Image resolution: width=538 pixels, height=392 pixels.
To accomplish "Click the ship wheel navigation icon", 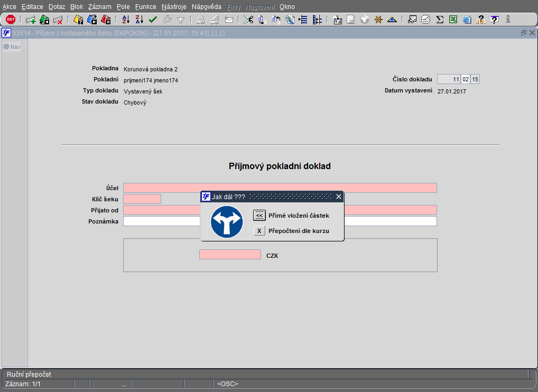I will (x=378, y=20).
